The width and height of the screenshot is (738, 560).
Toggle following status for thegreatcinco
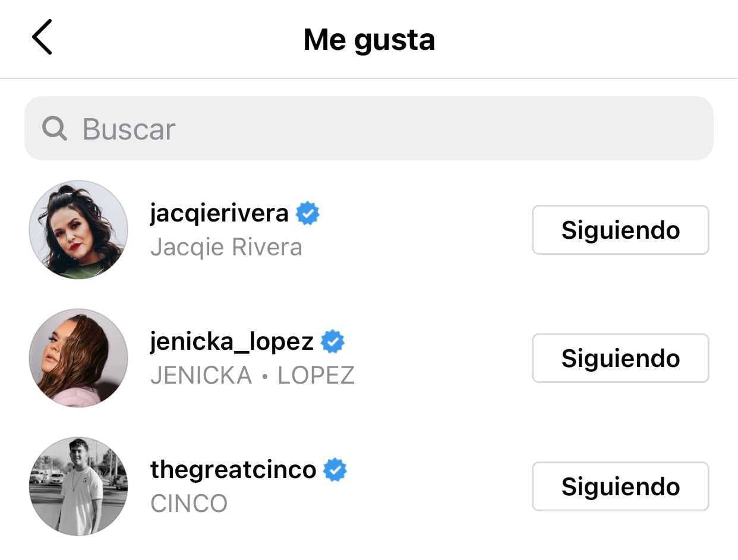click(x=620, y=486)
